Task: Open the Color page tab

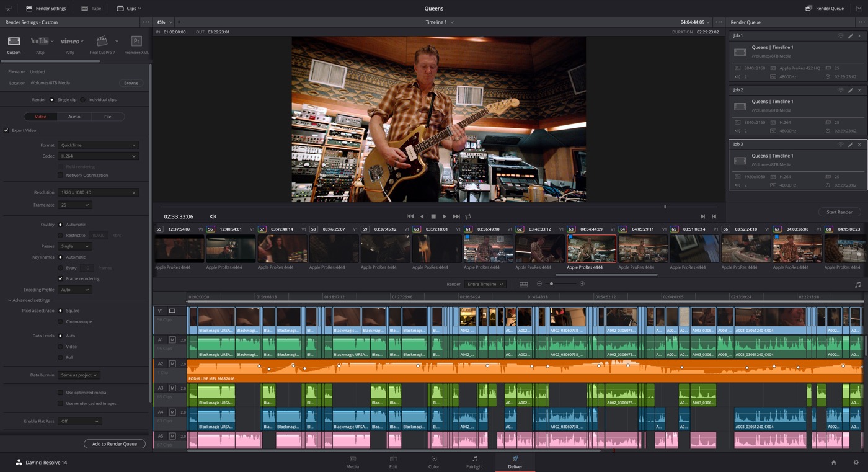Action: (433, 462)
